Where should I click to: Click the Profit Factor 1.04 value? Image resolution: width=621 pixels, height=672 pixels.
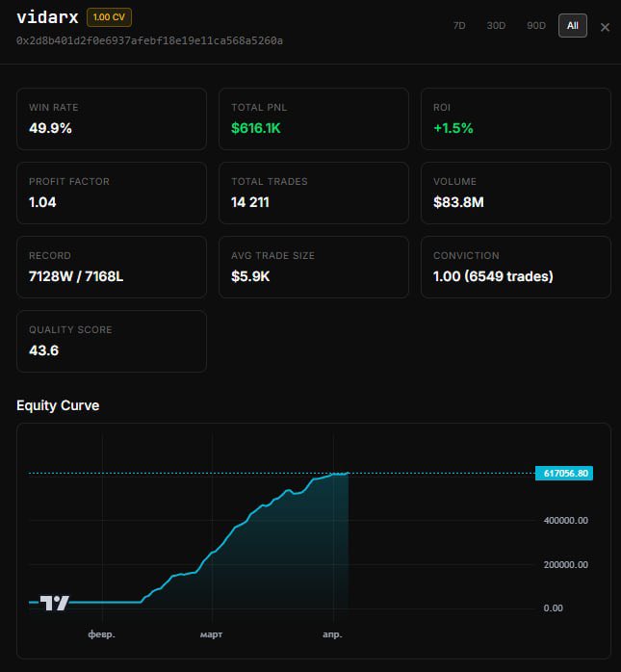tap(42, 202)
